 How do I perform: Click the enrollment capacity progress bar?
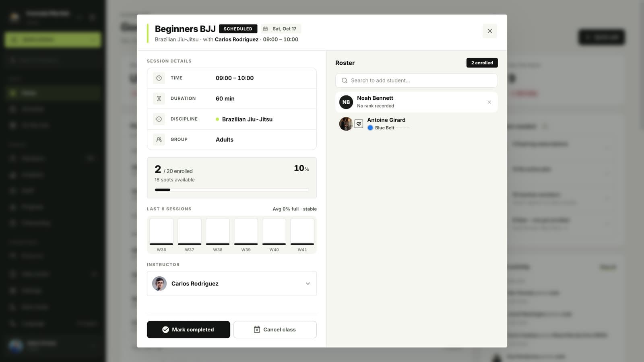pos(232,190)
